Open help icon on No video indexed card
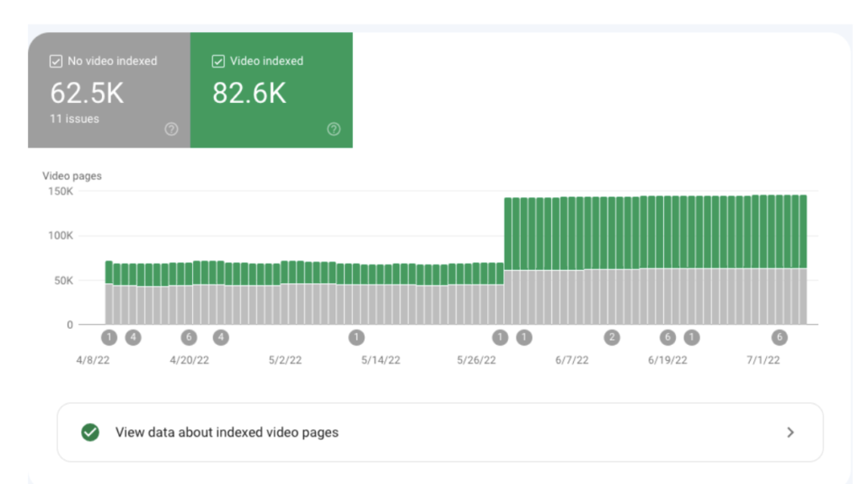The width and height of the screenshot is (868, 484). 172,129
